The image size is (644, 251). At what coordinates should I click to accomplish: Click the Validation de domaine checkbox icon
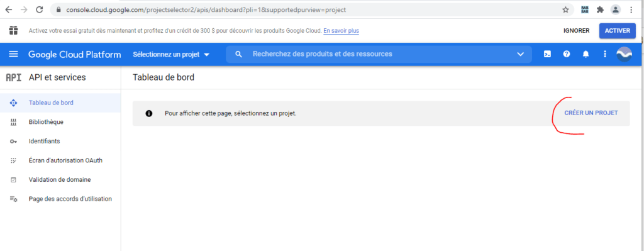click(x=13, y=180)
